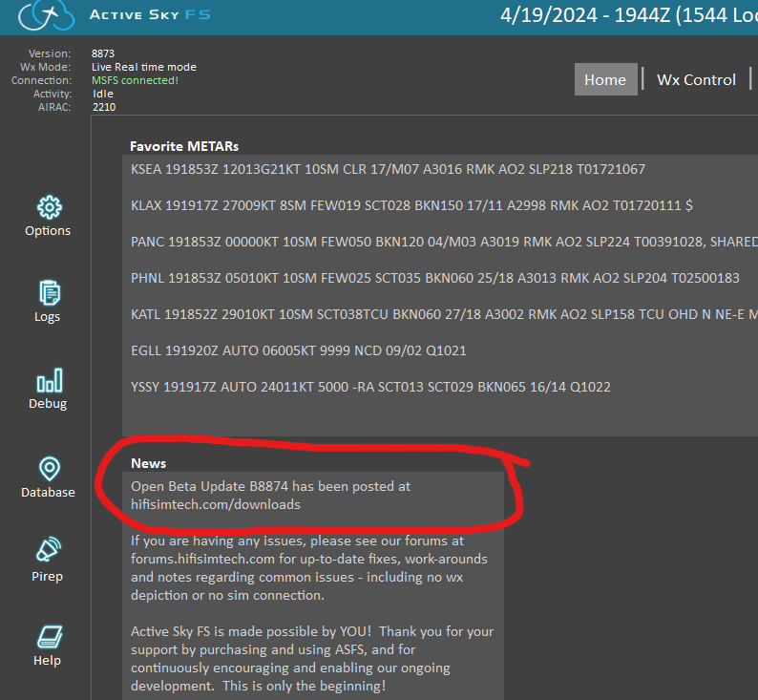Viewport: 758px width, 700px height.
Task: Open the Database location pin icon
Action: [50, 469]
